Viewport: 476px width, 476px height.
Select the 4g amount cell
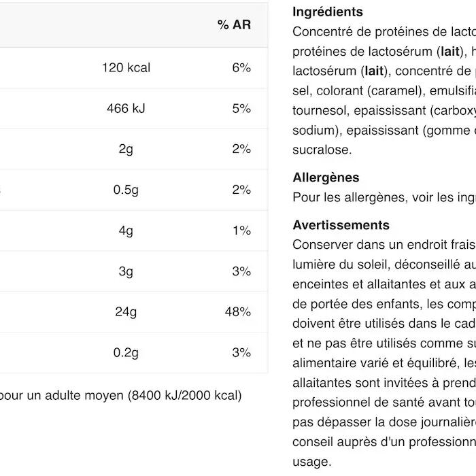(x=126, y=231)
